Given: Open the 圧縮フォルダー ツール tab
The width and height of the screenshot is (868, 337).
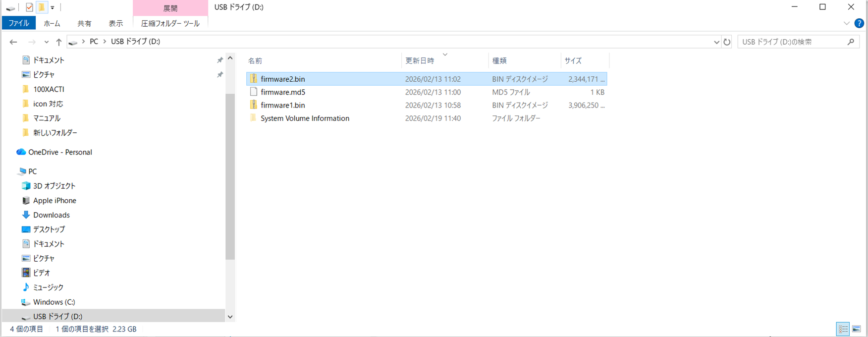Looking at the screenshot, I should click(x=170, y=23).
